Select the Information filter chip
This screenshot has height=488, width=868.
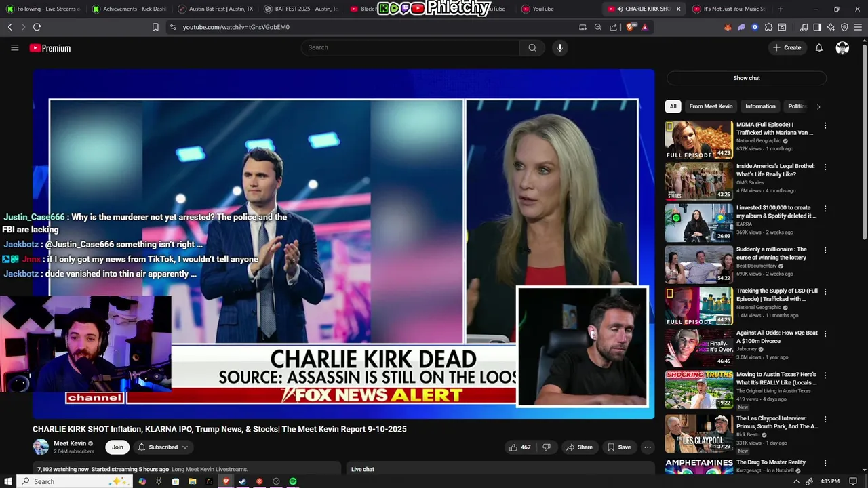(x=760, y=106)
